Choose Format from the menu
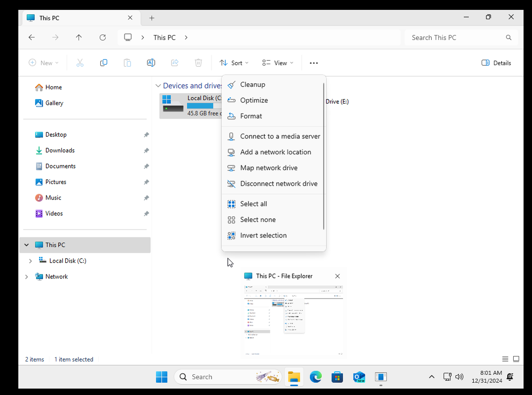Screen dimensions: 532x395 (x=274, y=116)
